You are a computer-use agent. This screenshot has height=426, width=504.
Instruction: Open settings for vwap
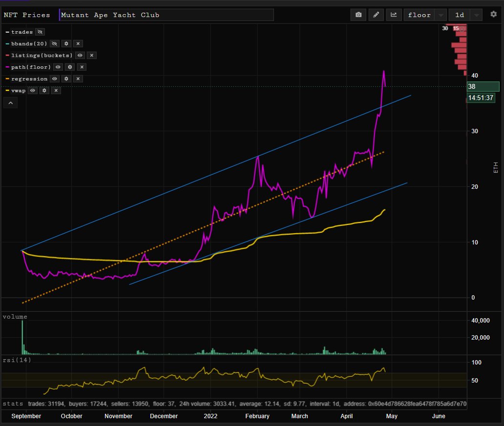click(44, 90)
